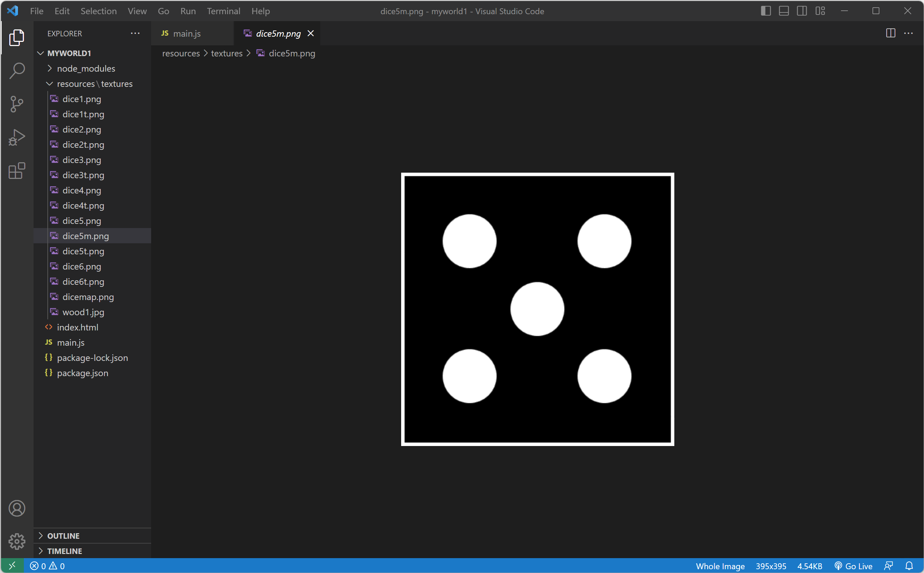Click the notifications bell in status bar

(909, 566)
